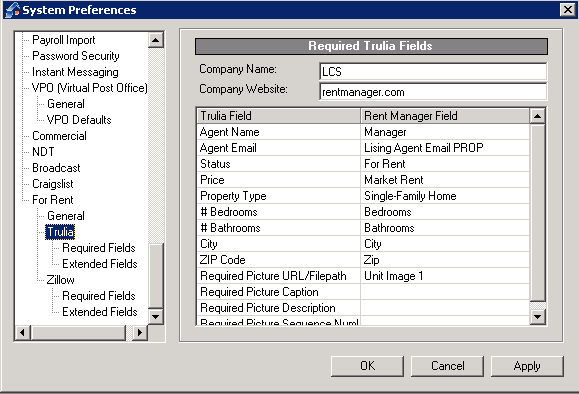579x394 pixels.
Task: Close the System Preferences dialog
Action: (568, 10)
